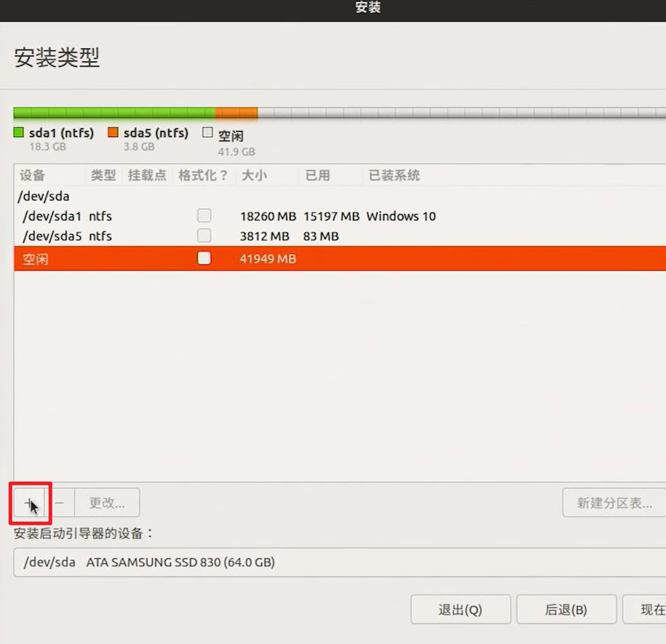Click the 安装类型 page heading
This screenshot has width=666, height=644.
click(x=57, y=57)
